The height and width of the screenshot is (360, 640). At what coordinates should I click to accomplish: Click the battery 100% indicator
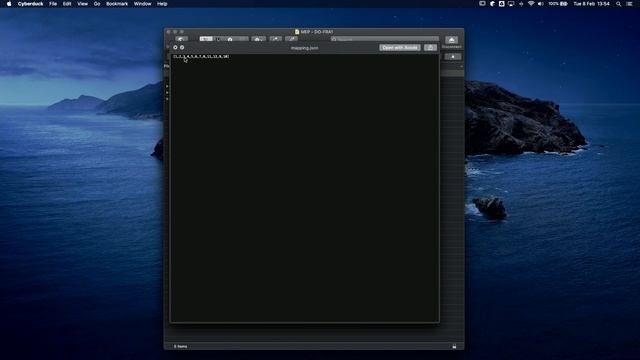(x=558, y=4)
